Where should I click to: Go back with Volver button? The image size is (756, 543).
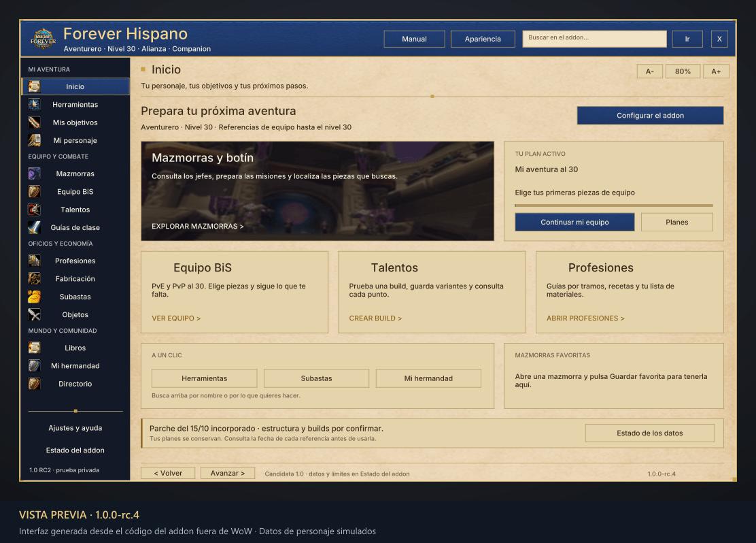168,473
